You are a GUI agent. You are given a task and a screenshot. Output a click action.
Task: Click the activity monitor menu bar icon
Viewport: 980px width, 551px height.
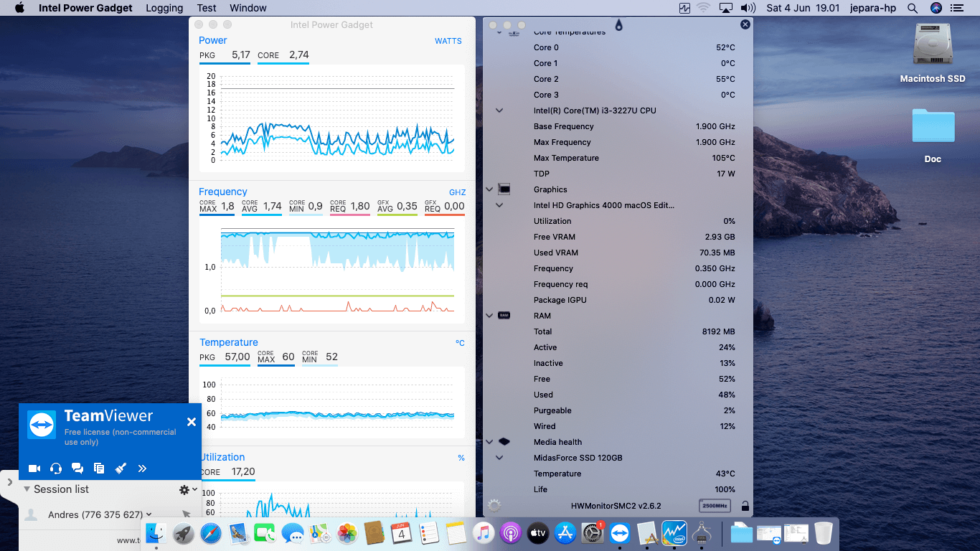(684, 8)
